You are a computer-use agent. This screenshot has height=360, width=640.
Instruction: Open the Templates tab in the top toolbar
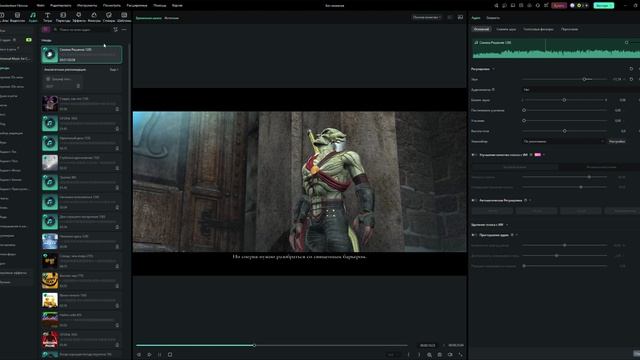[124, 17]
